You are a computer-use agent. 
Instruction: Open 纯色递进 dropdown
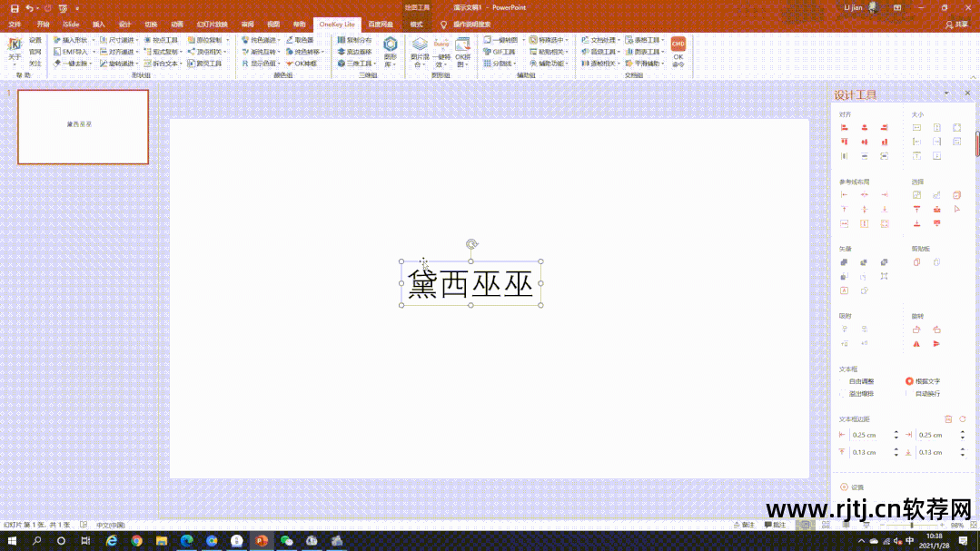(x=262, y=40)
